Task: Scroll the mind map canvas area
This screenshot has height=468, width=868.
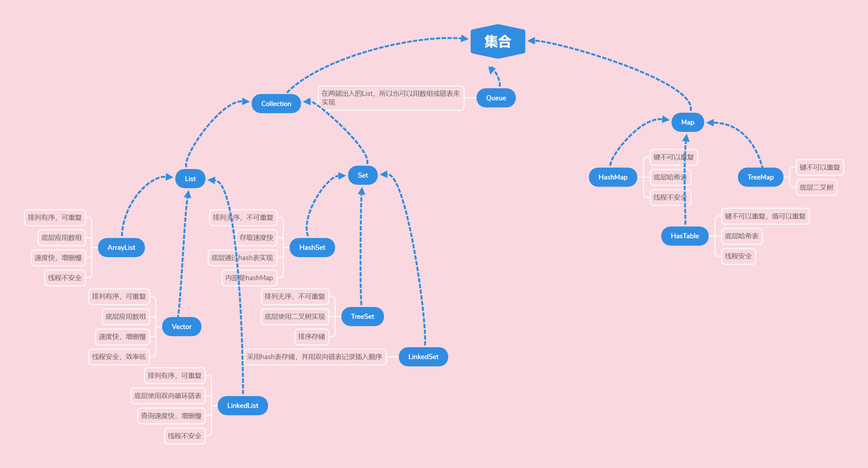Action: tap(434, 234)
